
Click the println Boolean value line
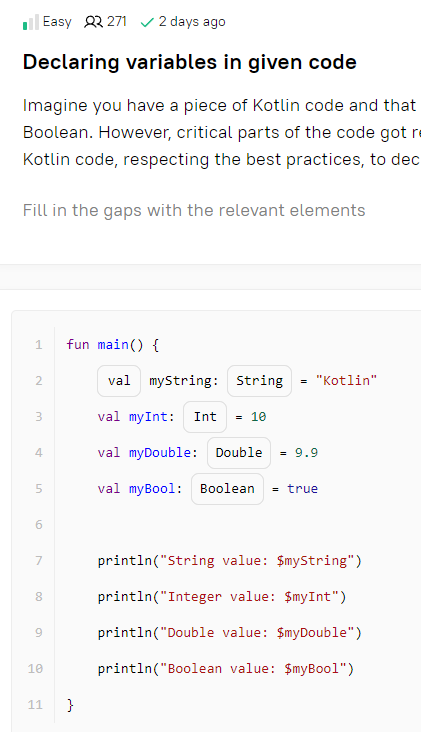click(x=226, y=669)
